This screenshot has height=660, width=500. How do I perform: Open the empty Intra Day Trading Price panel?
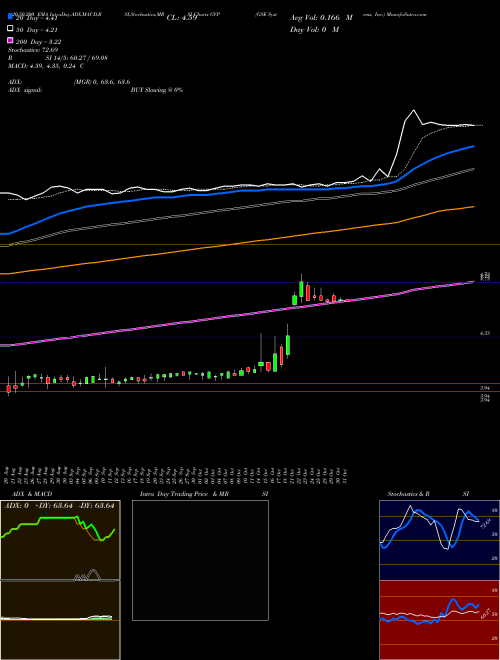(200, 560)
